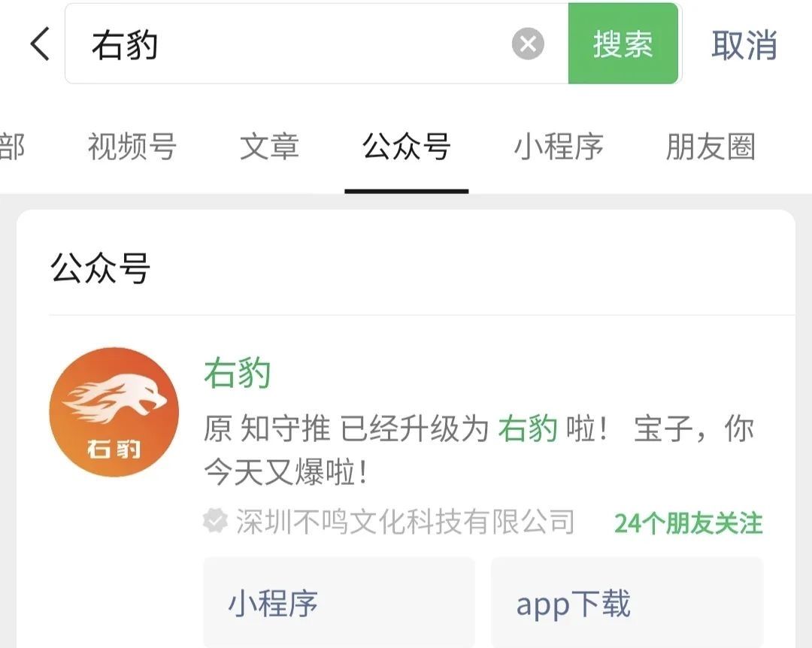Switch to the 文章 tab
The width and height of the screenshot is (812, 648).
269,146
